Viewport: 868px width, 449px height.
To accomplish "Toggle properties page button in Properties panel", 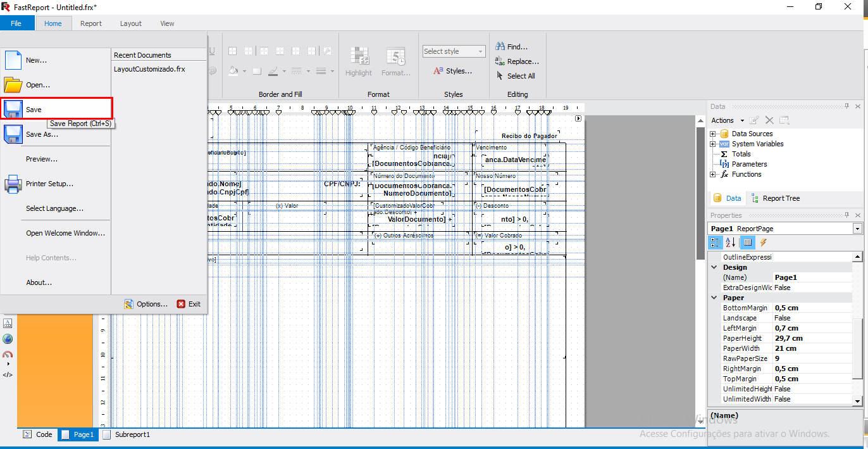I will coord(747,243).
